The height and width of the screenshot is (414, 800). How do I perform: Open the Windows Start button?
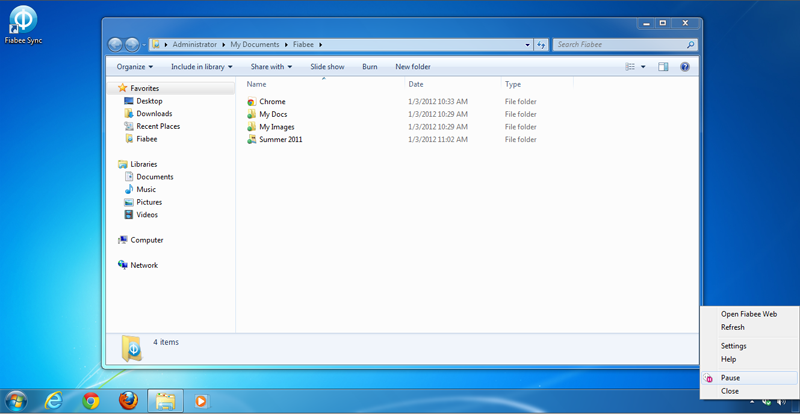15,401
